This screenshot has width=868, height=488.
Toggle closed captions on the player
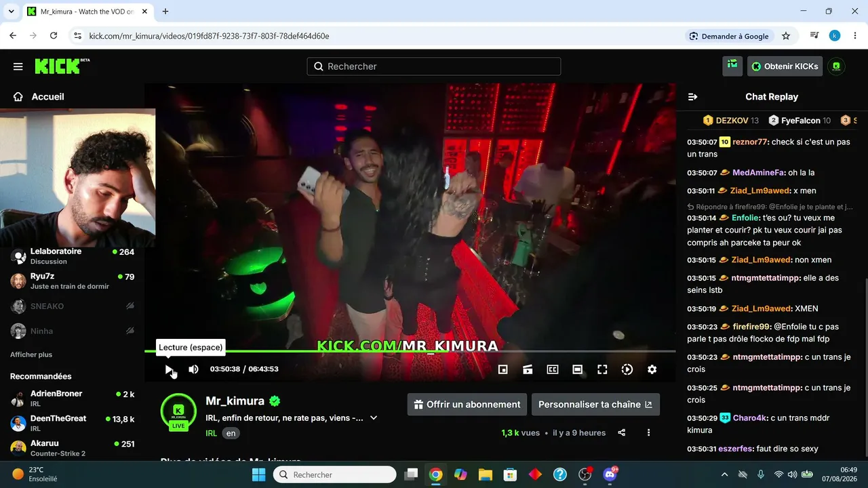[x=553, y=369]
